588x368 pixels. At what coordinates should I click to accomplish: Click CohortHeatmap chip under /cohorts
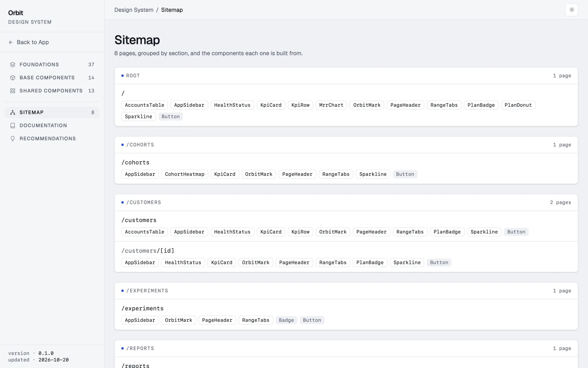click(x=185, y=174)
